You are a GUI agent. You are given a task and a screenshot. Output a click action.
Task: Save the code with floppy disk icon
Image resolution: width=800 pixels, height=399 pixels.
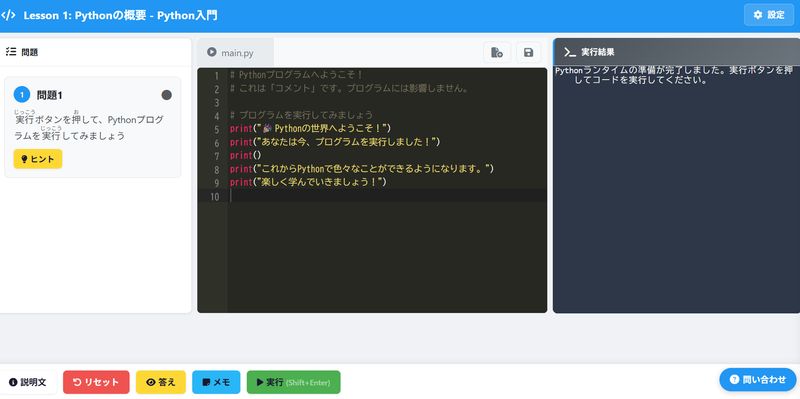coord(529,52)
